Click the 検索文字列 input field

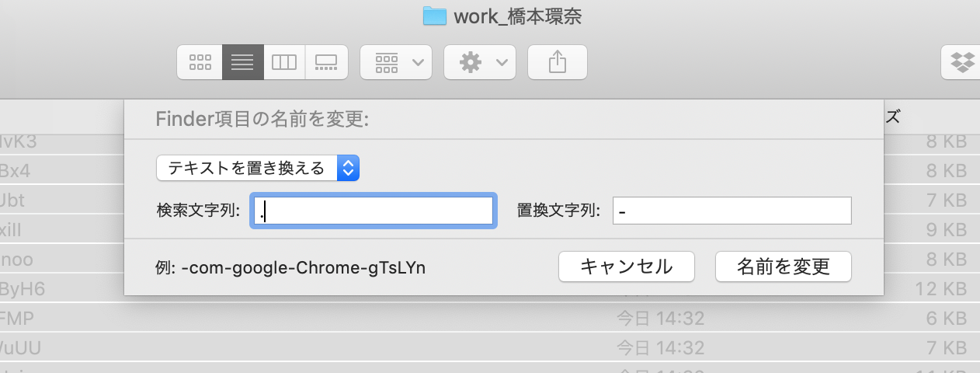pyautogui.click(x=374, y=211)
